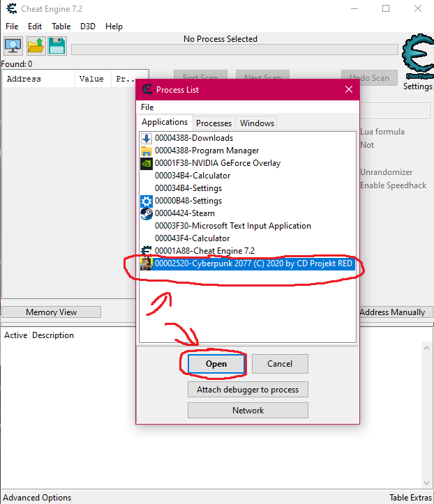Click the Active column header
434x504 pixels.
point(15,335)
